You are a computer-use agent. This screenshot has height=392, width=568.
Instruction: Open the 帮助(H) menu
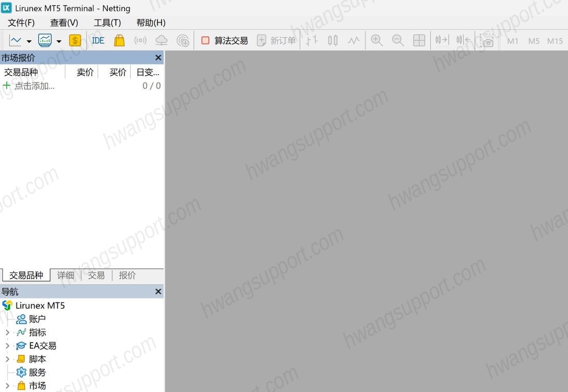click(x=151, y=23)
